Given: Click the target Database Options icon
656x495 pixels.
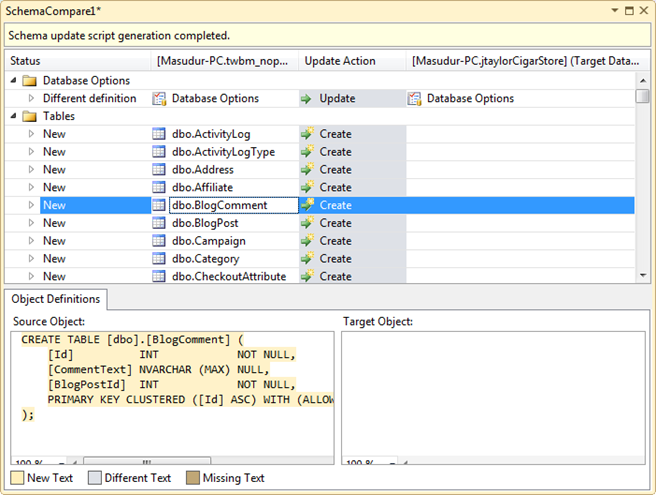Looking at the screenshot, I should pos(414,98).
